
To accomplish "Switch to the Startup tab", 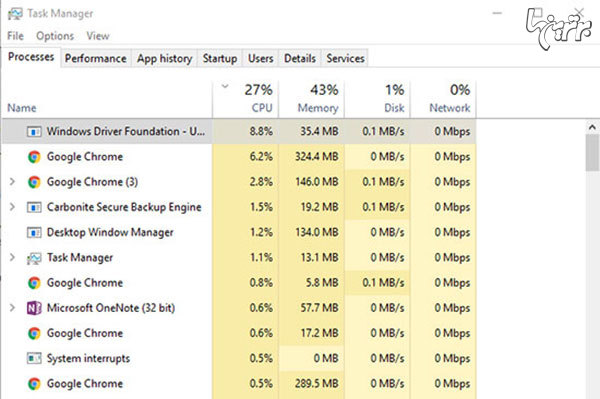I will pyautogui.click(x=220, y=59).
